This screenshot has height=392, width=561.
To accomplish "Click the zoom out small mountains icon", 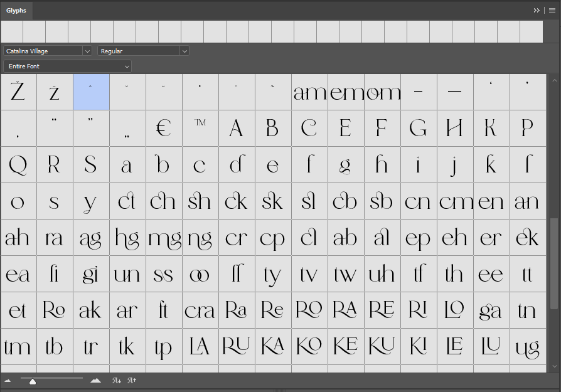I will (8, 381).
